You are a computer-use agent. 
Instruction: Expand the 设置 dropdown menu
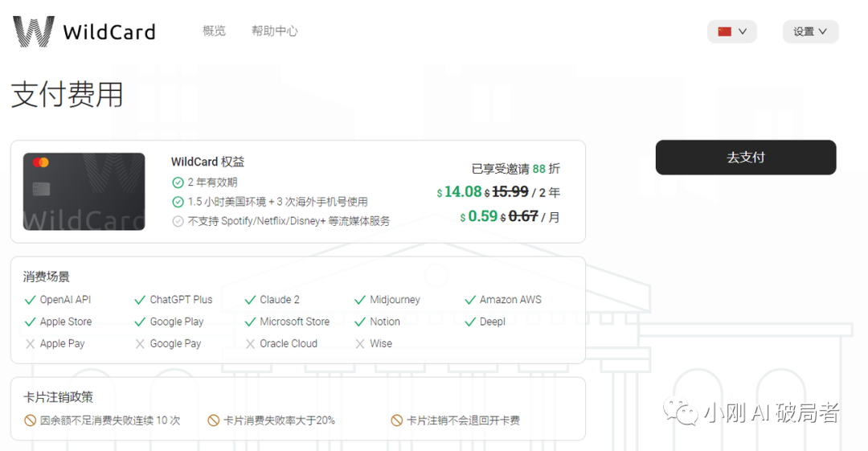tap(810, 31)
